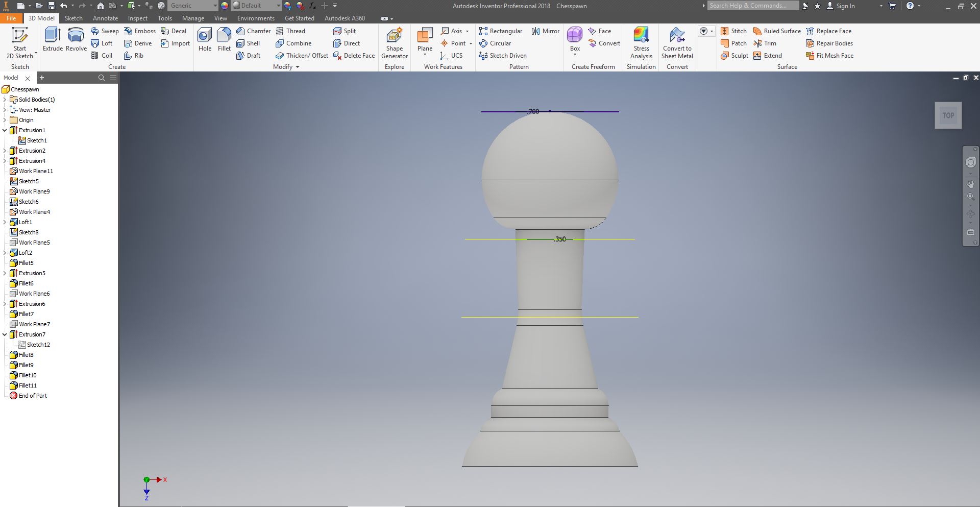Open the File menu

pos(11,18)
